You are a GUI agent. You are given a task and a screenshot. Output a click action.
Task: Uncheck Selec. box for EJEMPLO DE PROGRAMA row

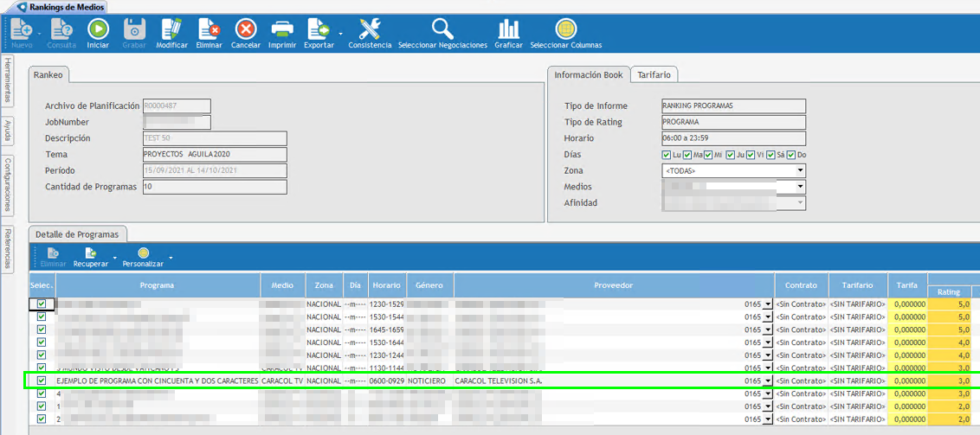coord(42,380)
